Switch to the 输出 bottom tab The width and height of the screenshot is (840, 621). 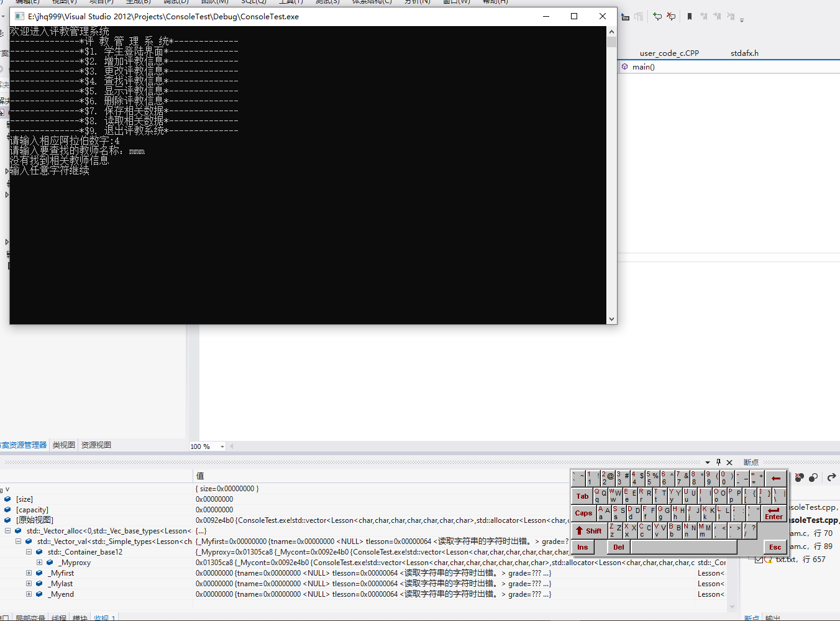coord(772,618)
